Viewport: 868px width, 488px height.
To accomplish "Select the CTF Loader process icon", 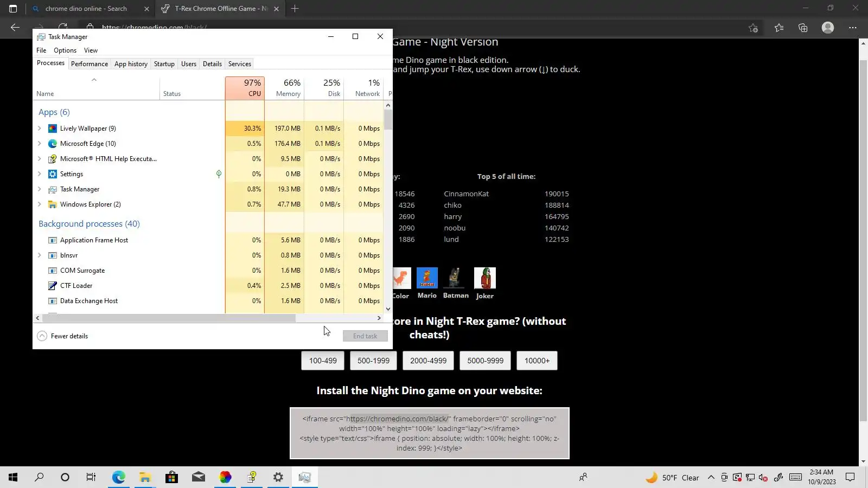I will pos(53,286).
